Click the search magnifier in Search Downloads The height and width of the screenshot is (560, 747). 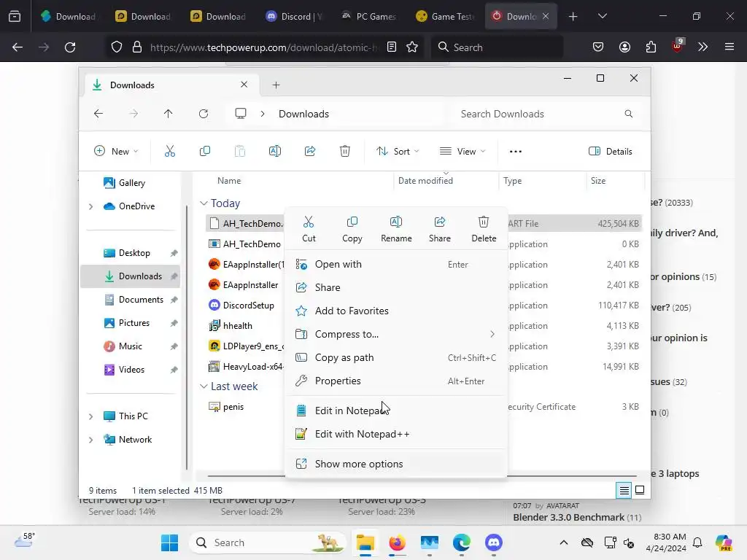tap(629, 114)
